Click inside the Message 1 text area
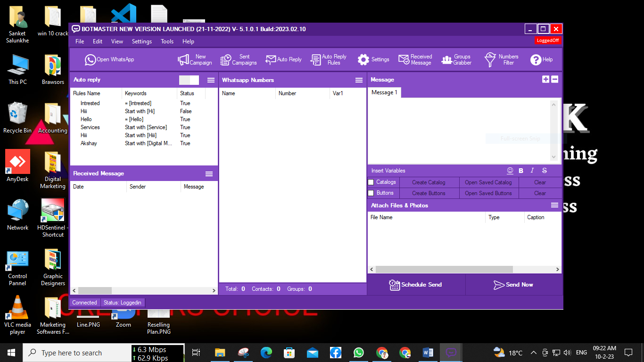 point(459,131)
